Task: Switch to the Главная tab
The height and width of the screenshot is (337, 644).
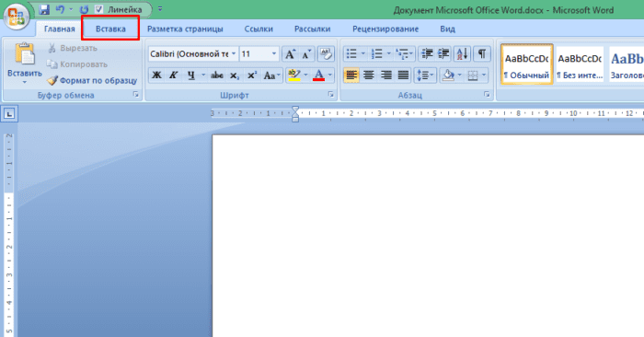Action: point(60,29)
